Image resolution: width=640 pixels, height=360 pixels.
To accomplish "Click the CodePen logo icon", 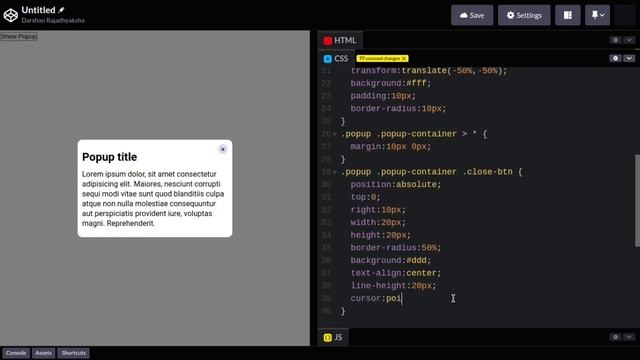I will point(11,15).
